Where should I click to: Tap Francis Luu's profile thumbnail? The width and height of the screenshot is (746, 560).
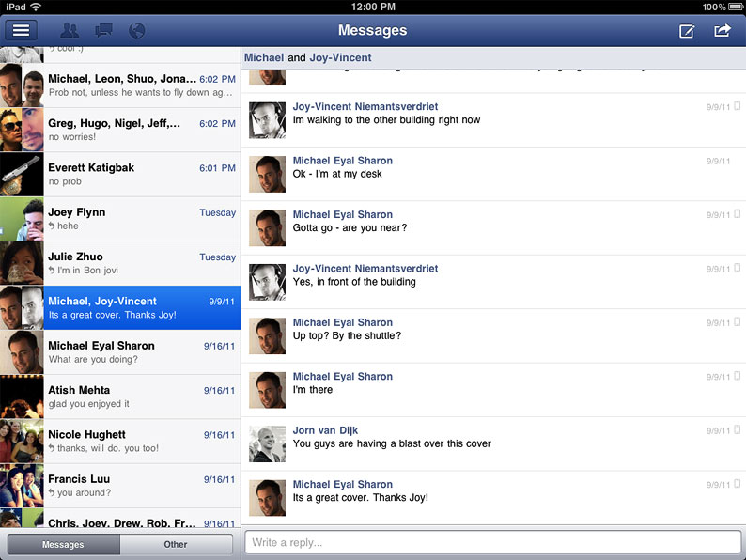22,485
